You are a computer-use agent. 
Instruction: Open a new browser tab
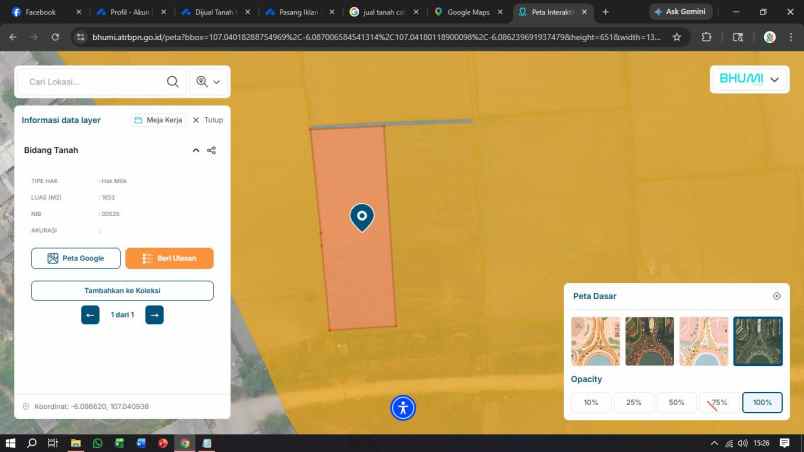tap(606, 12)
